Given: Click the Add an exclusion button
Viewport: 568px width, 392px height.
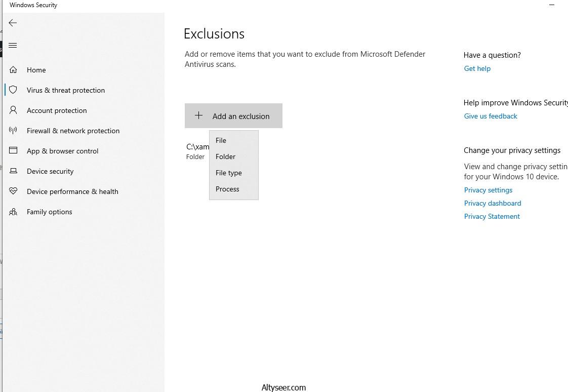Looking at the screenshot, I should pos(233,116).
